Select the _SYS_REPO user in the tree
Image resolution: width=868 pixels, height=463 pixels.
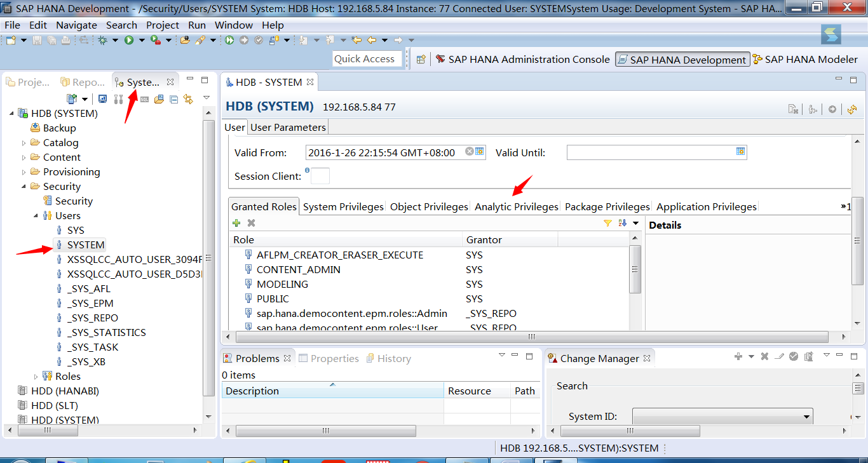91,317
